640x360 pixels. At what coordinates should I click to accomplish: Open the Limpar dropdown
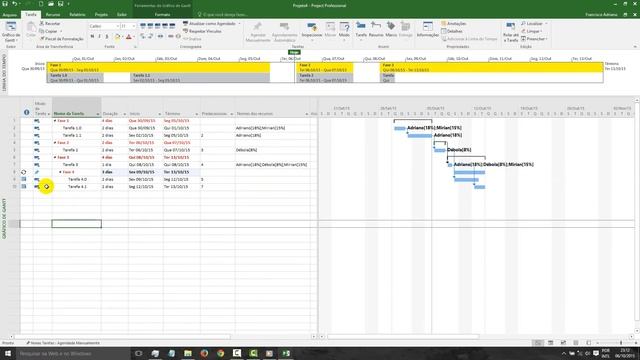[532, 31]
